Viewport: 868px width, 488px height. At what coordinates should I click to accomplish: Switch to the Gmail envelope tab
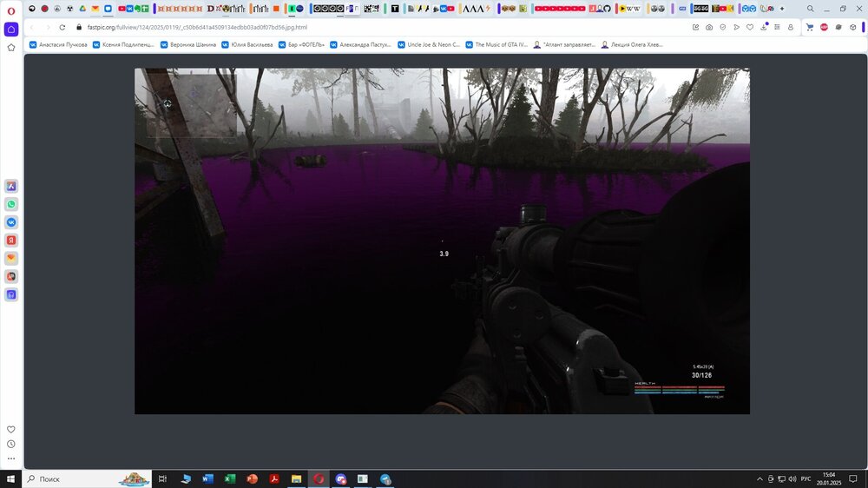[95, 9]
